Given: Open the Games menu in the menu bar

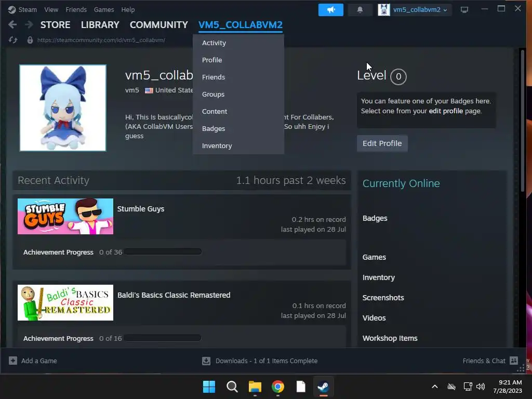Looking at the screenshot, I should point(104,9).
